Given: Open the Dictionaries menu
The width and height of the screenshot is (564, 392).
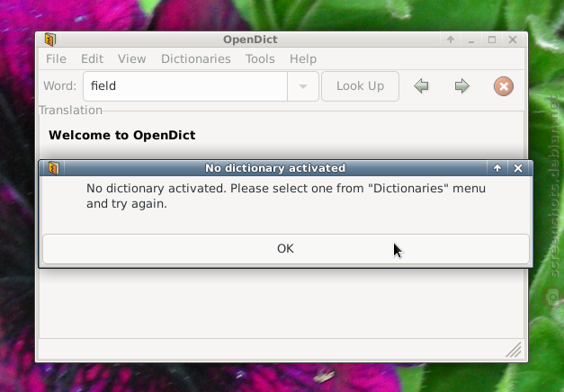Looking at the screenshot, I should click(x=196, y=58).
